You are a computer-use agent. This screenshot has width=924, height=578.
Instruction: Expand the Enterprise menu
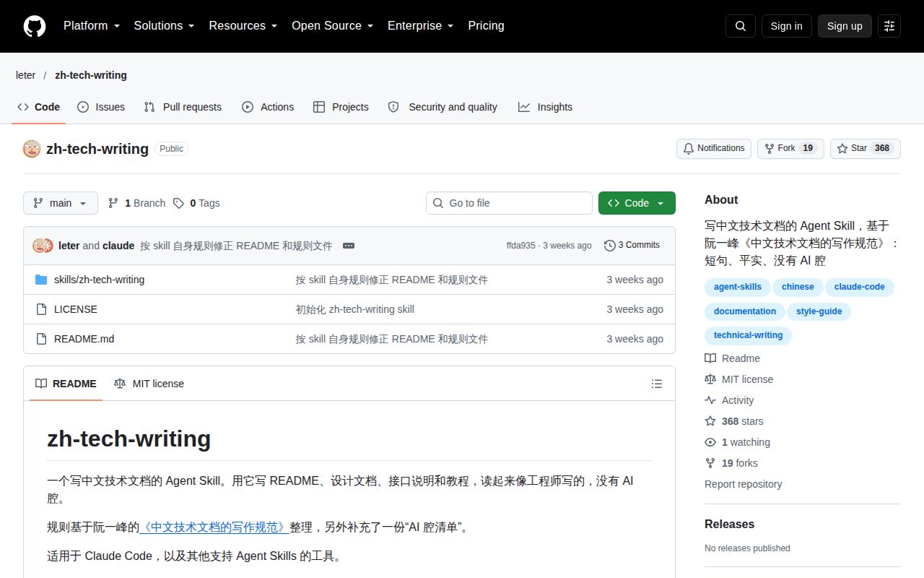click(420, 26)
